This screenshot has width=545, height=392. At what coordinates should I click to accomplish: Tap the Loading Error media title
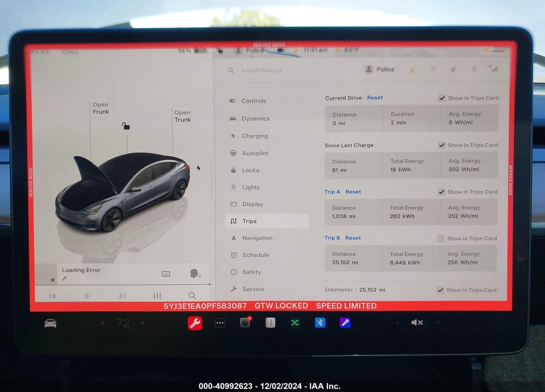(x=81, y=270)
